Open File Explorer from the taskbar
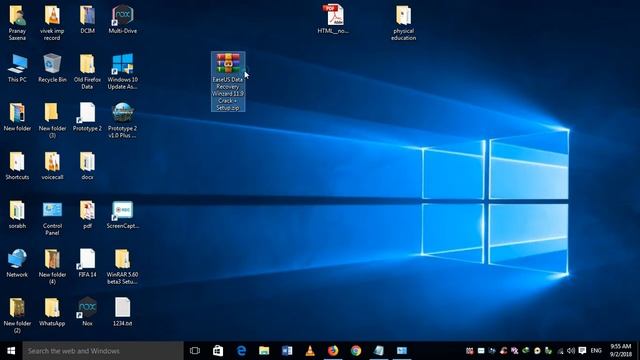 [x=264, y=351]
